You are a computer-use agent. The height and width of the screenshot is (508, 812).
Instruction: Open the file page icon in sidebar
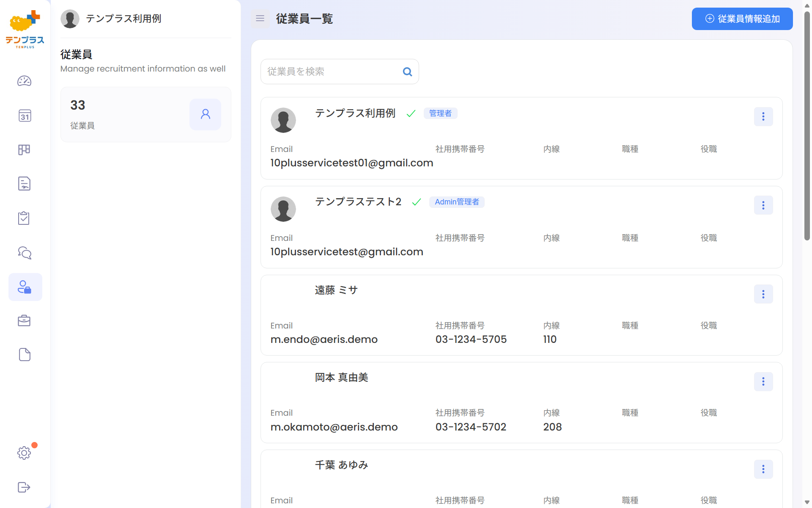click(x=25, y=355)
